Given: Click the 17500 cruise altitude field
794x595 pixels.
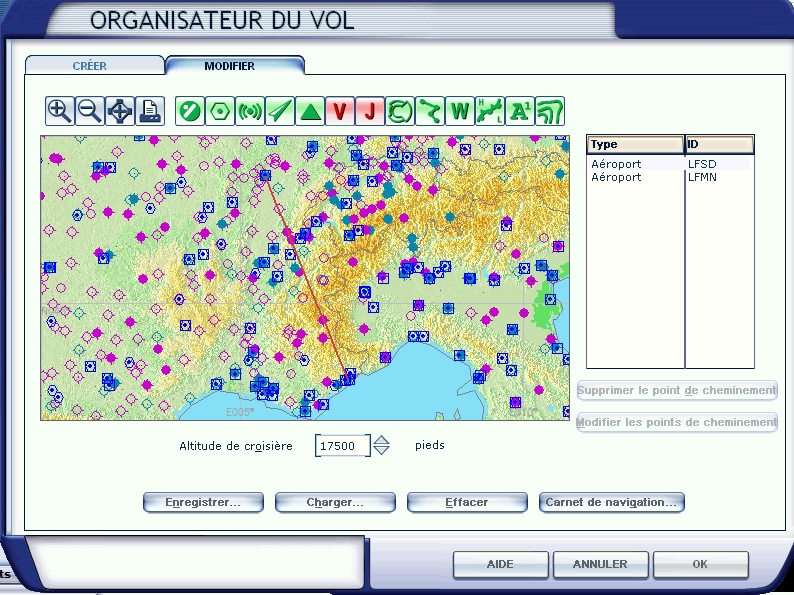Looking at the screenshot, I should point(342,446).
